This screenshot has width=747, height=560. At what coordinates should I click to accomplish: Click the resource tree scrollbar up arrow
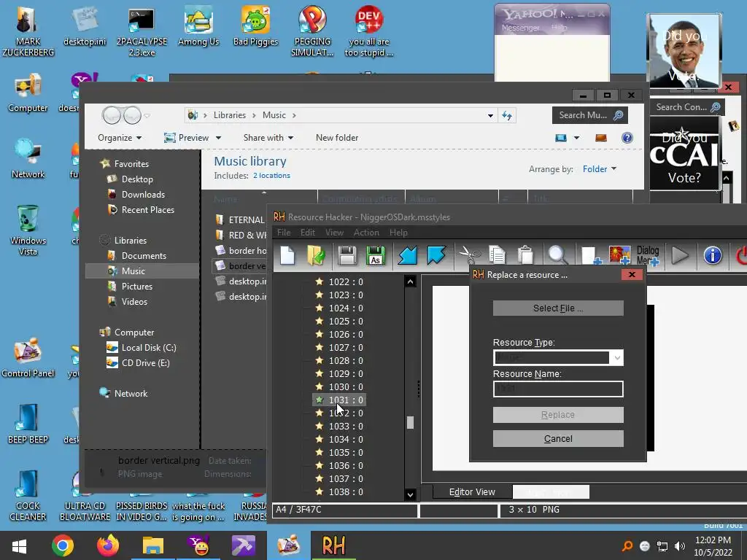point(410,281)
